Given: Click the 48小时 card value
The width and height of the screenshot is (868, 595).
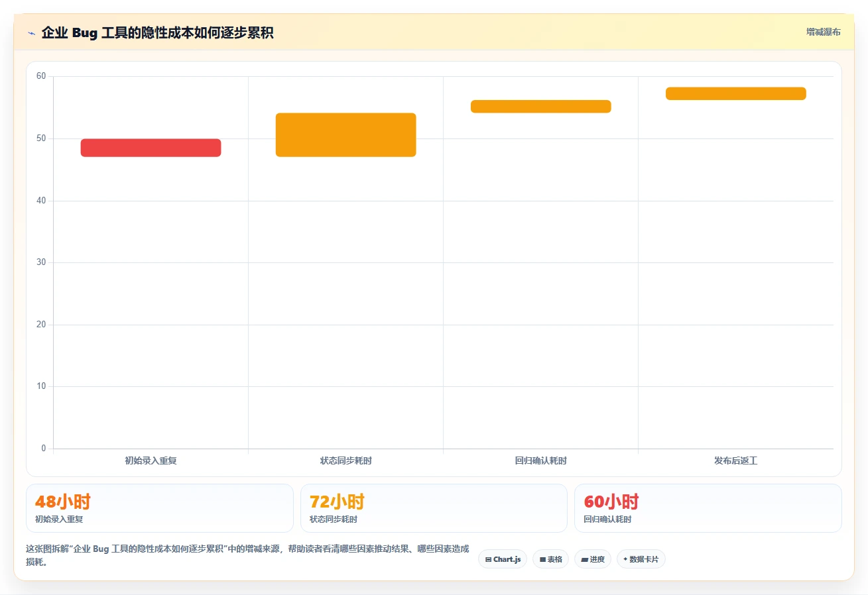Looking at the screenshot, I should (63, 502).
